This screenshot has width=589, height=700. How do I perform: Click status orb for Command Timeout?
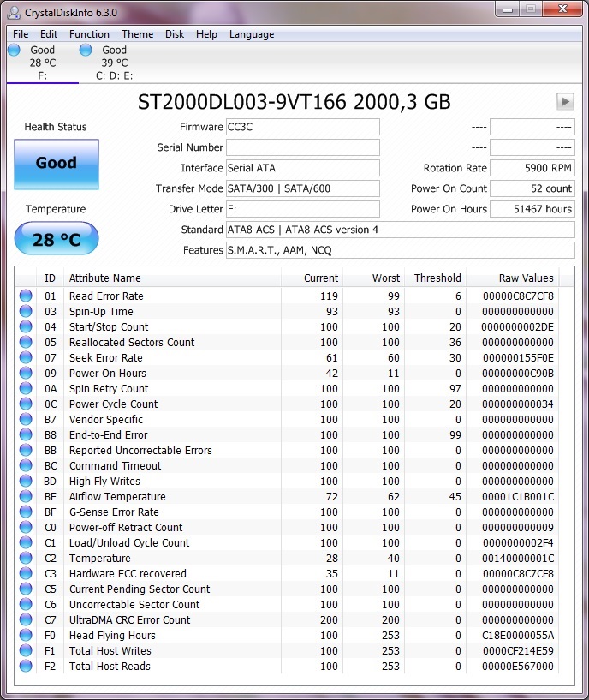[x=26, y=465]
